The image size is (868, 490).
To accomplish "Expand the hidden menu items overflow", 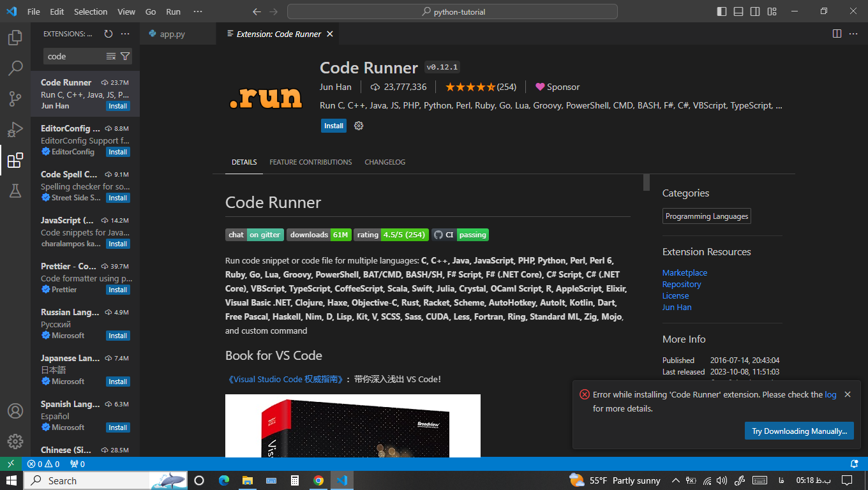I will [x=198, y=11].
